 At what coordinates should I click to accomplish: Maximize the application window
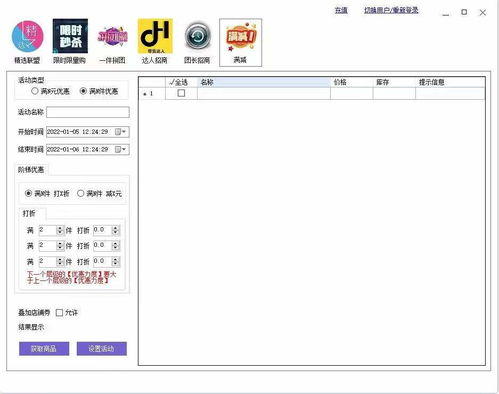point(464,12)
